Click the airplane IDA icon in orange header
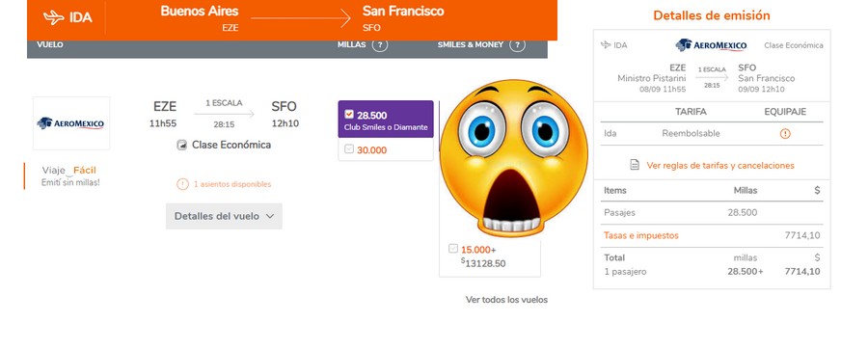This screenshot has width=868, height=350. click(x=54, y=17)
